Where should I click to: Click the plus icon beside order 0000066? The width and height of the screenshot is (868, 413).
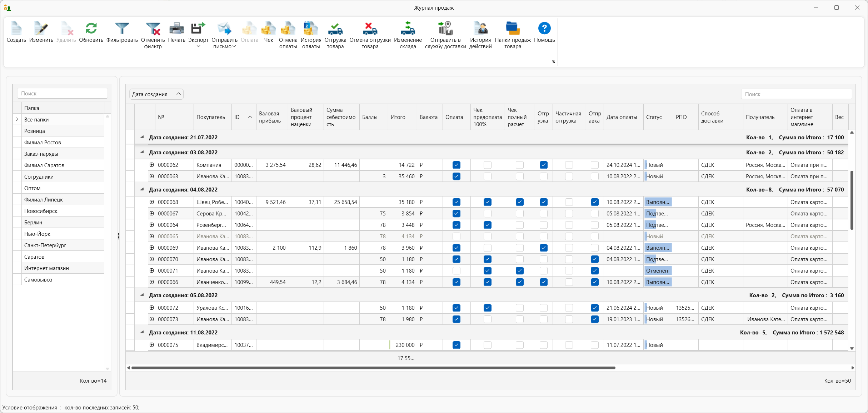[151, 282]
